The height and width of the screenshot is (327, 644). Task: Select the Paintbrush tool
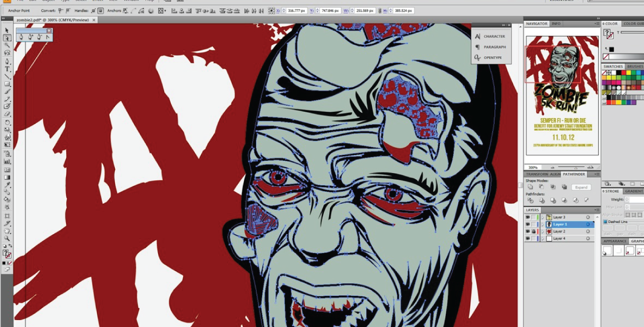tap(7, 91)
